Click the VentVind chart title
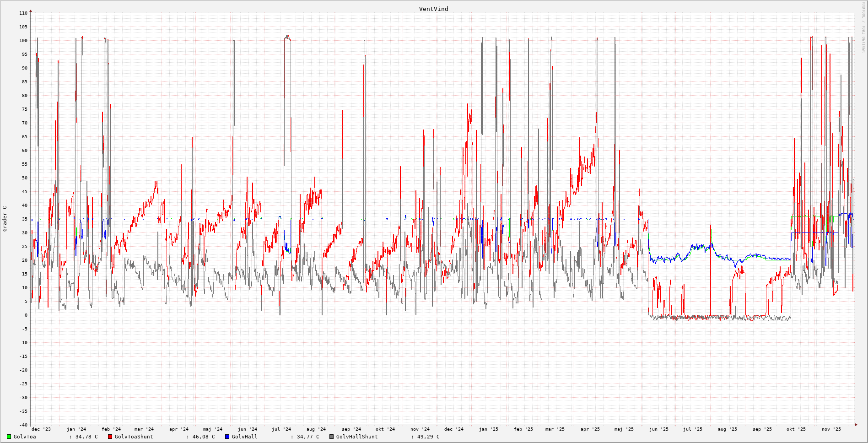The image size is (868, 443). pyautogui.click(x=433, y=9)
